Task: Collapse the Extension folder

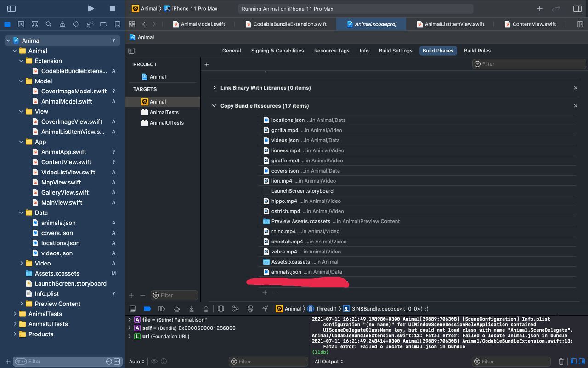Action: 21,61
